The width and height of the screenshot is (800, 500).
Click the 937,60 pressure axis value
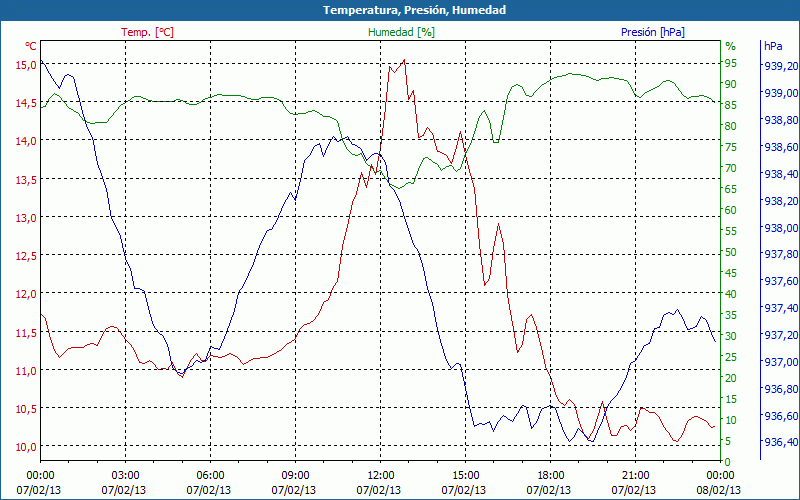pyautogui.click(x=781, y=282)
